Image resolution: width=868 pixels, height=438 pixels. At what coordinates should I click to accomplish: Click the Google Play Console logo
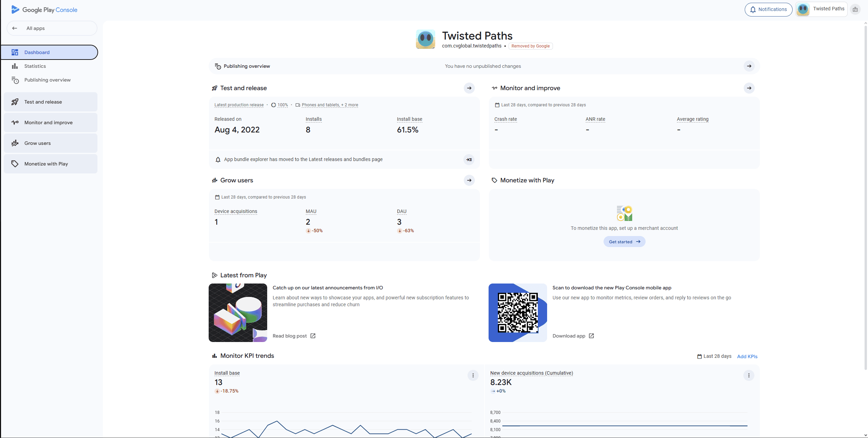44,10
